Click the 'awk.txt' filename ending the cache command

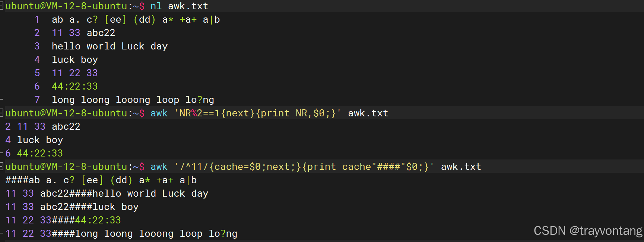461,167
